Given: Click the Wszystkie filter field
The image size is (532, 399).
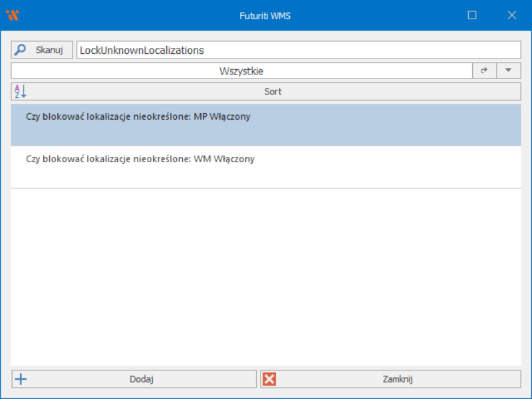Looking at the screenshot, I should (x=242, y=70).
